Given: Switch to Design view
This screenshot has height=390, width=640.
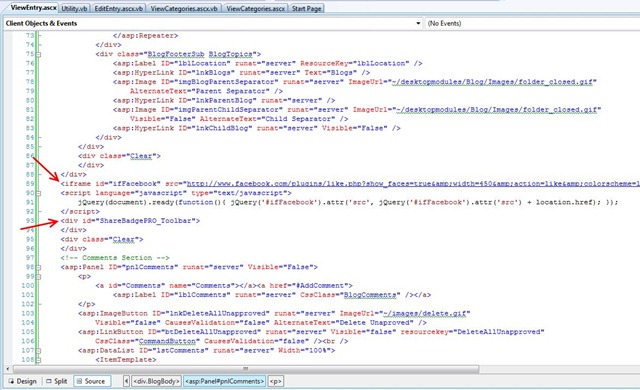Looking at the screenshot, I should click(22, 381).
